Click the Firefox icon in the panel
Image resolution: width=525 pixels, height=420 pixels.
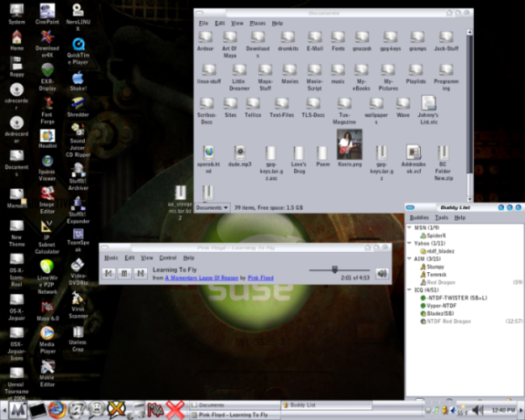[57, 409]
